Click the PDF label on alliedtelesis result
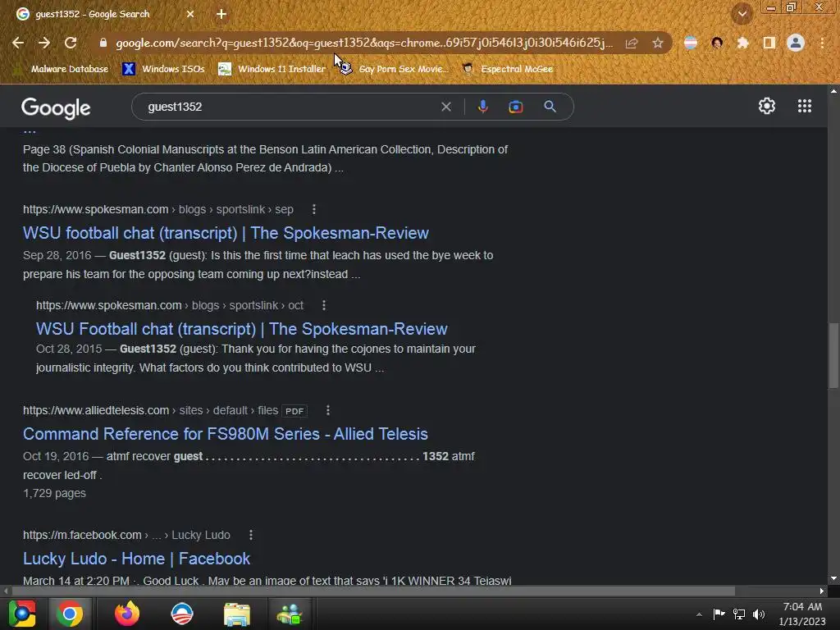840x630 pixels. click(294, 412)
